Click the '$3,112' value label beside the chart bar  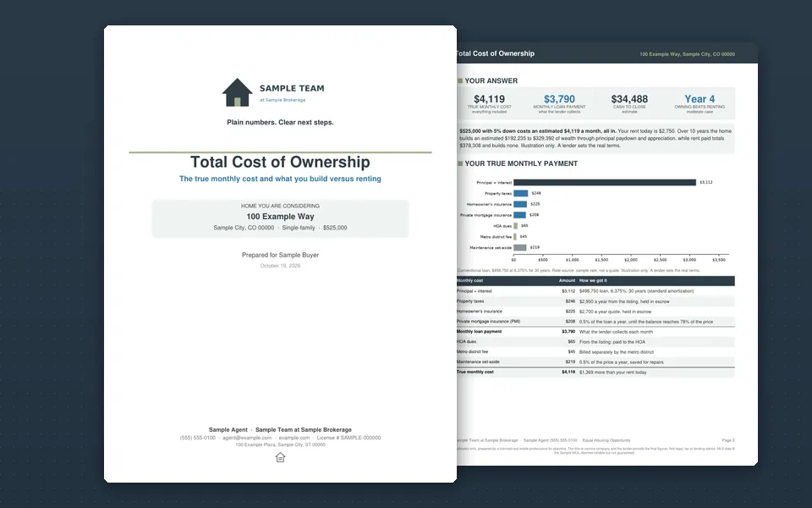click(x=705, y=183)
